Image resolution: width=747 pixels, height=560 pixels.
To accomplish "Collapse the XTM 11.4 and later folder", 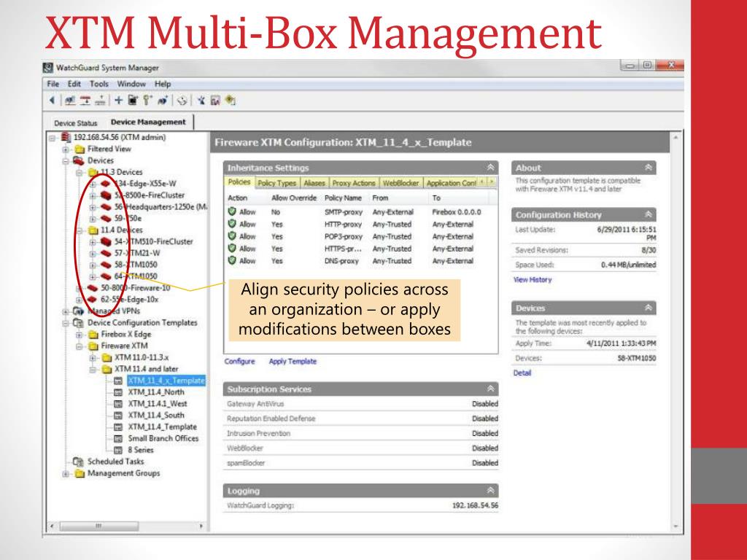I will pyautogui.click(x=93, y=369).
